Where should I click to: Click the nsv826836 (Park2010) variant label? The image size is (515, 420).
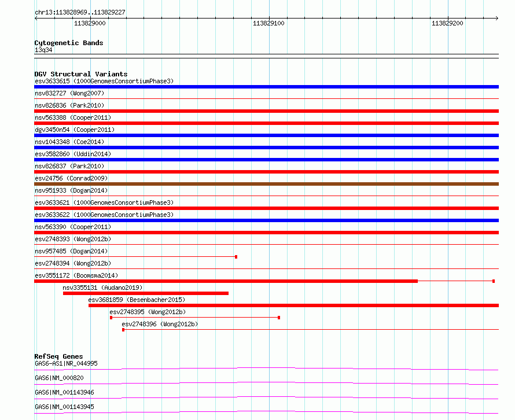69,105
